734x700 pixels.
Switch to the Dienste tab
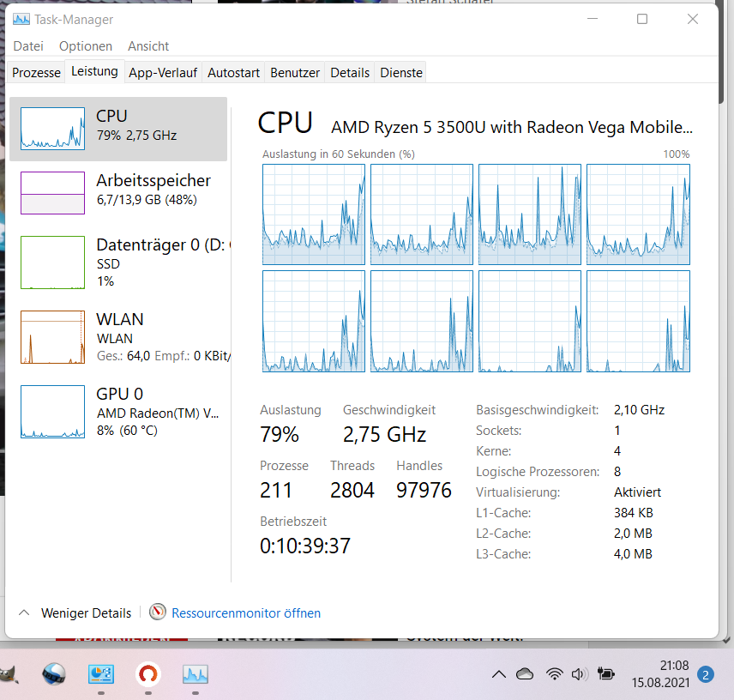tap(401, 73)
